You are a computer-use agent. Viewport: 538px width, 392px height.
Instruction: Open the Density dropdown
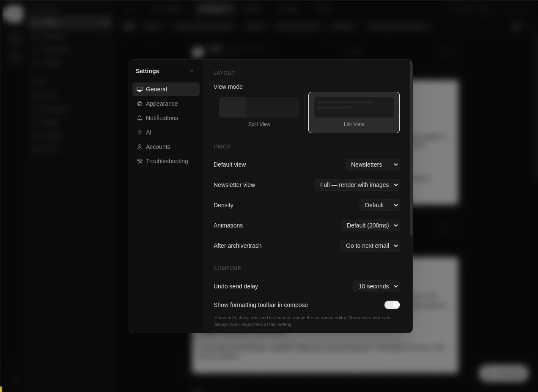coord(379,205)
